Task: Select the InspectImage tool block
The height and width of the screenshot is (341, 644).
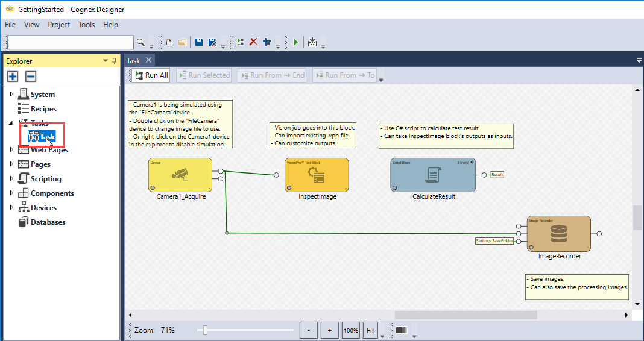Action: [x=317, y=175]
